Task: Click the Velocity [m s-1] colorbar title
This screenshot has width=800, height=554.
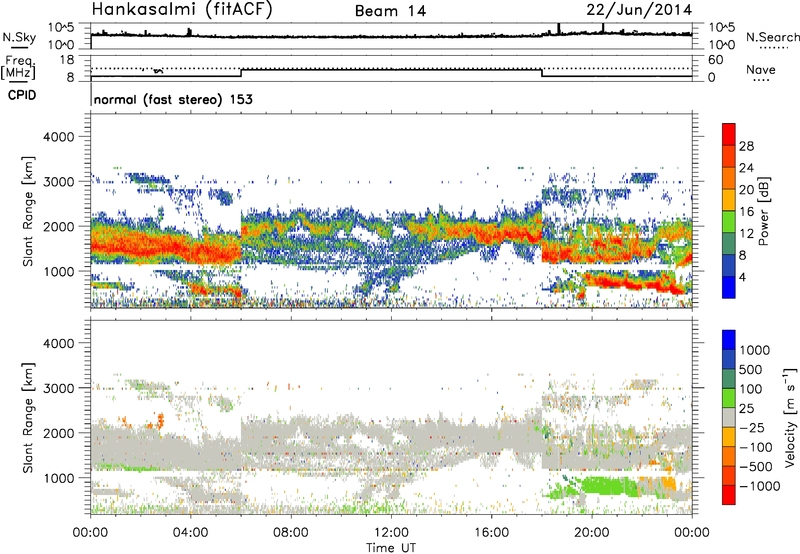Action: click(x=791, y=417)
